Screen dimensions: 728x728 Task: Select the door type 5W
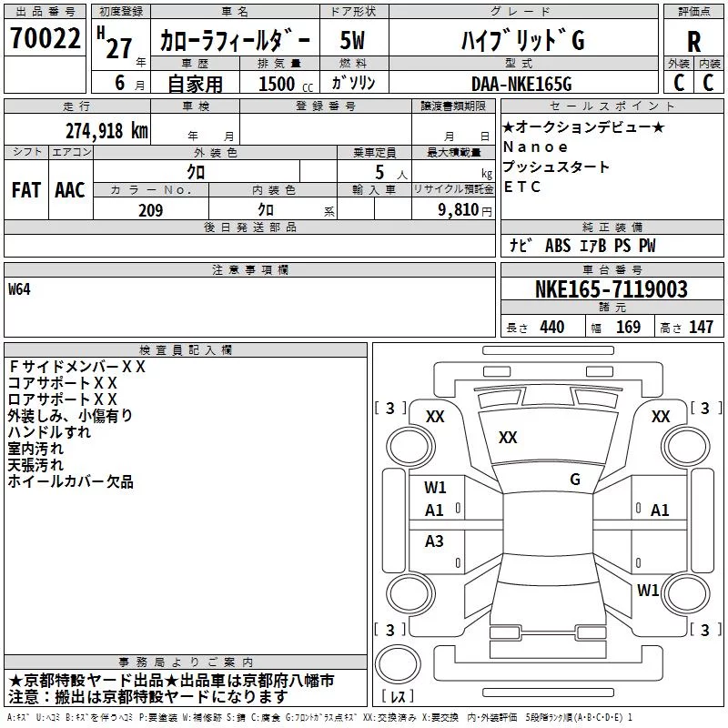(352, 40)
